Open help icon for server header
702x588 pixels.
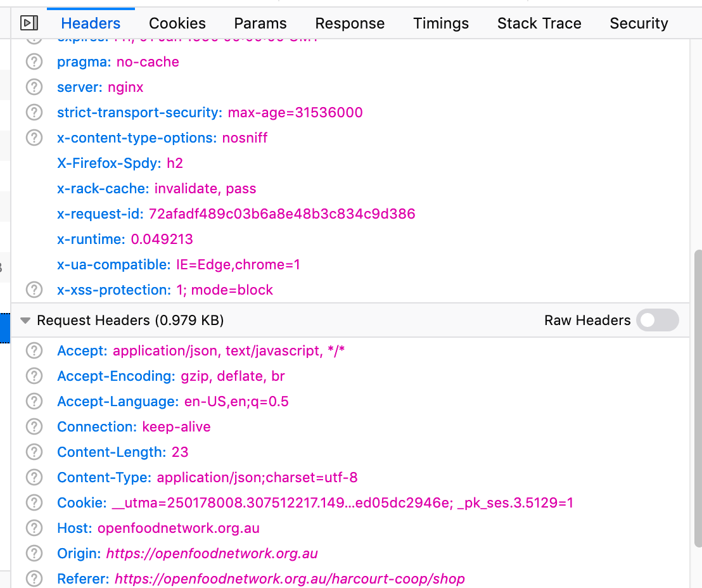[34, 87]
